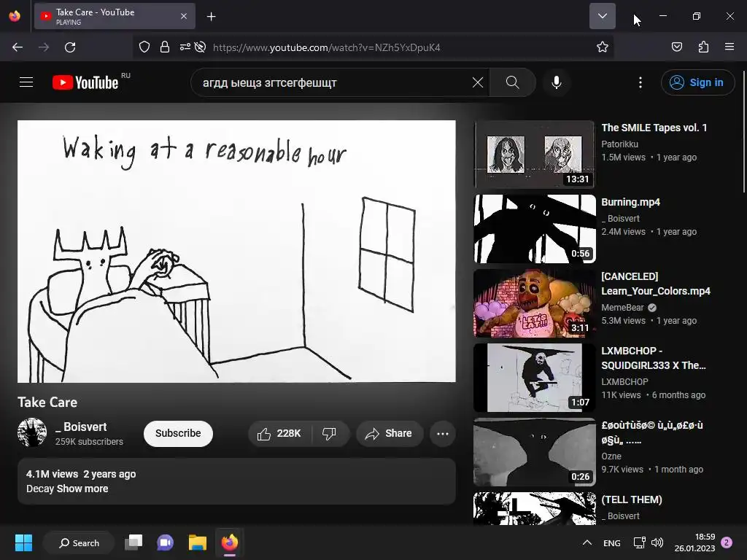
Task: Click MemeBear channel name
Action: pyautogui.click(x=622, y=308)
